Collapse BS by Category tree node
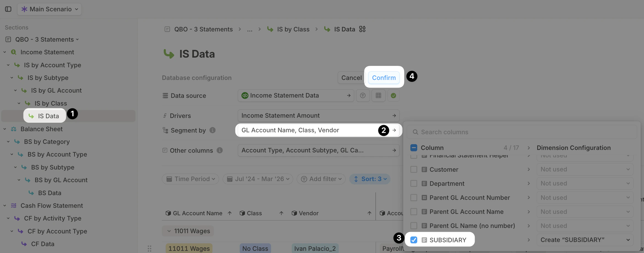Image resolution: width=644 pixels, height=253 pixels. click(x=8, y=142)
